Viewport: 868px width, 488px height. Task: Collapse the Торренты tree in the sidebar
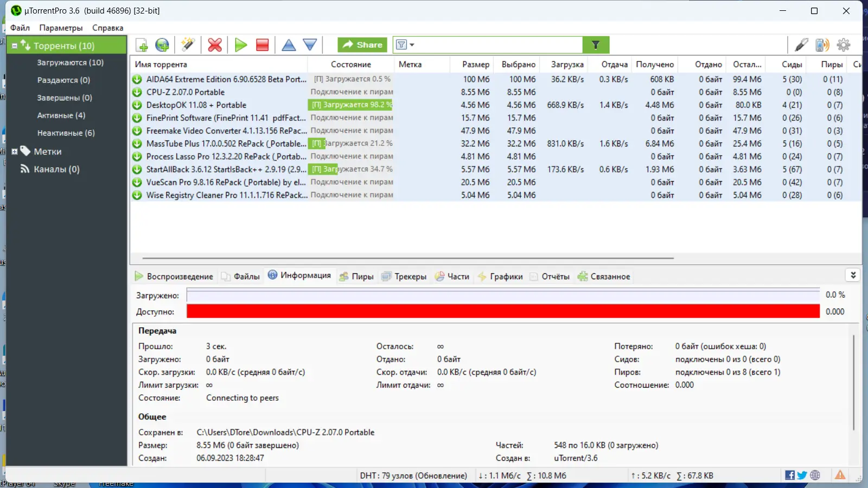[14, 46]
